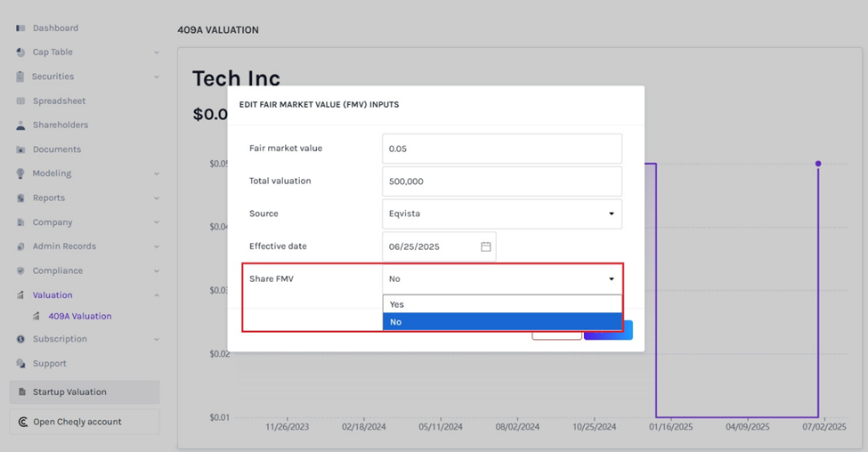
Task: Click the Fair market value input field
Action: click(x=501, y=149)
